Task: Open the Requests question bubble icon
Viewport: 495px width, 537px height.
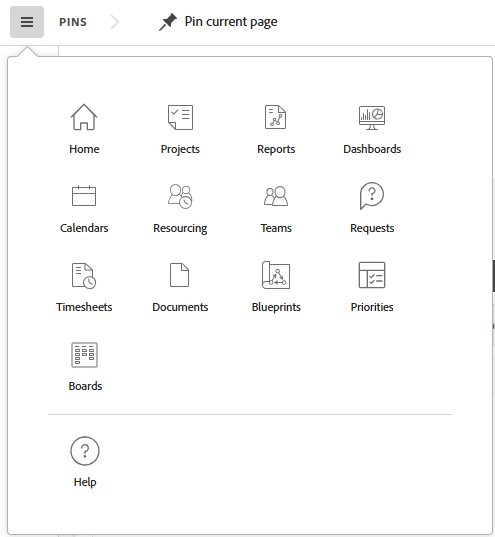Action: pos(372,196)
